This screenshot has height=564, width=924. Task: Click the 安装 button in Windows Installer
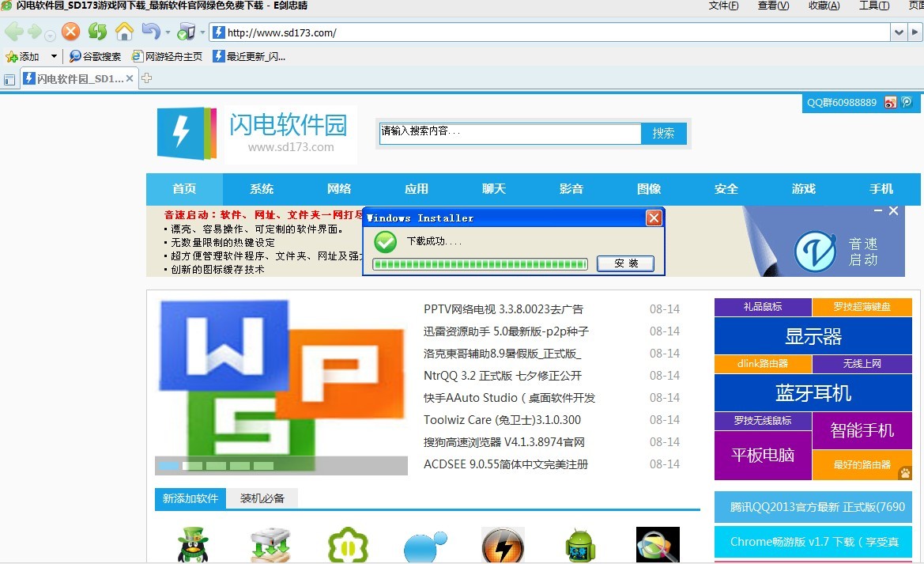tap(626, 263)
